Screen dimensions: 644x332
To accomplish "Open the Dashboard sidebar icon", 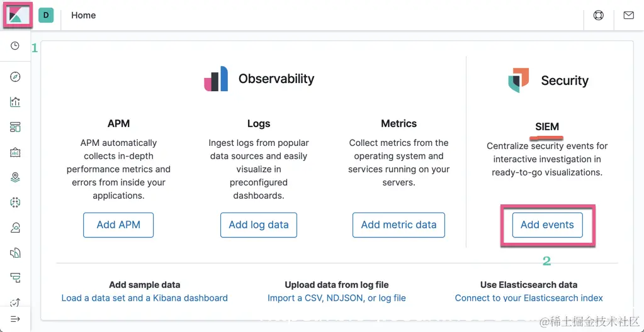I will click(x=15, y=127).
